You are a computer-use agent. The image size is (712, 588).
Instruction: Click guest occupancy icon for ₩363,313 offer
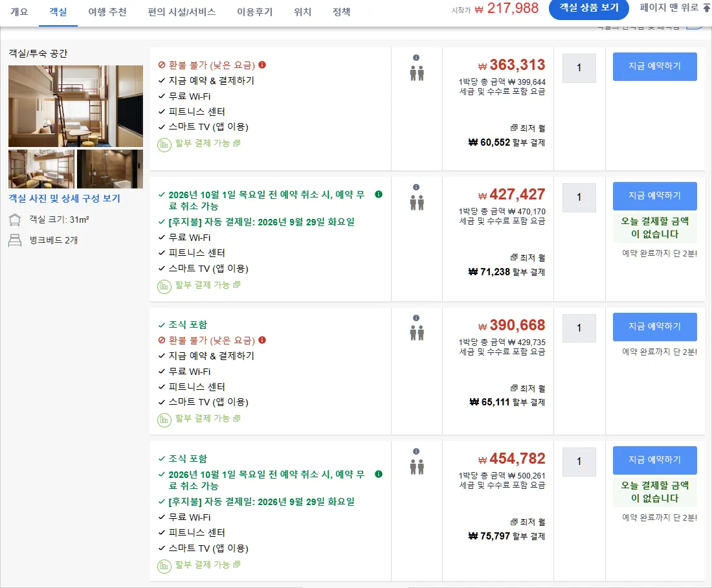click(x=417, y=73)
